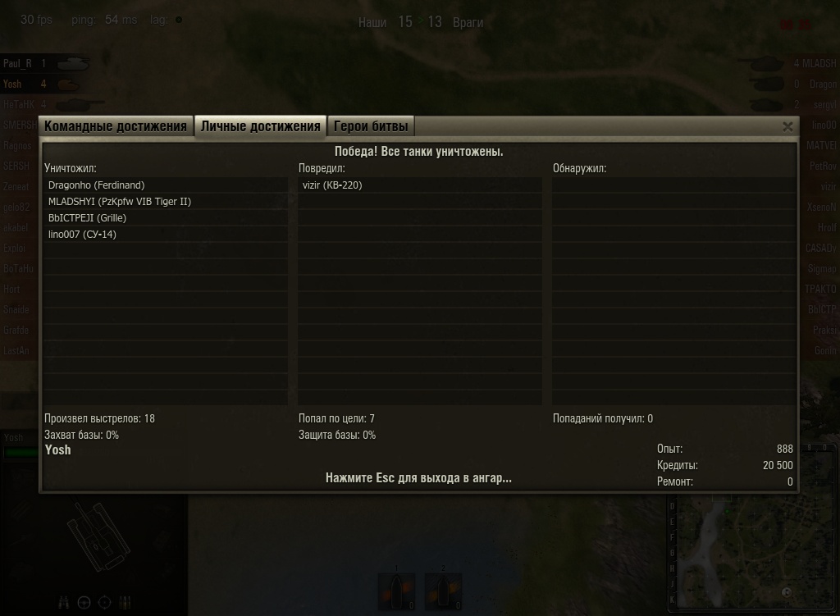Click the crosshair gunner icon
The height and width of the screenshot is (616, 840).
(x=104, y=603)
